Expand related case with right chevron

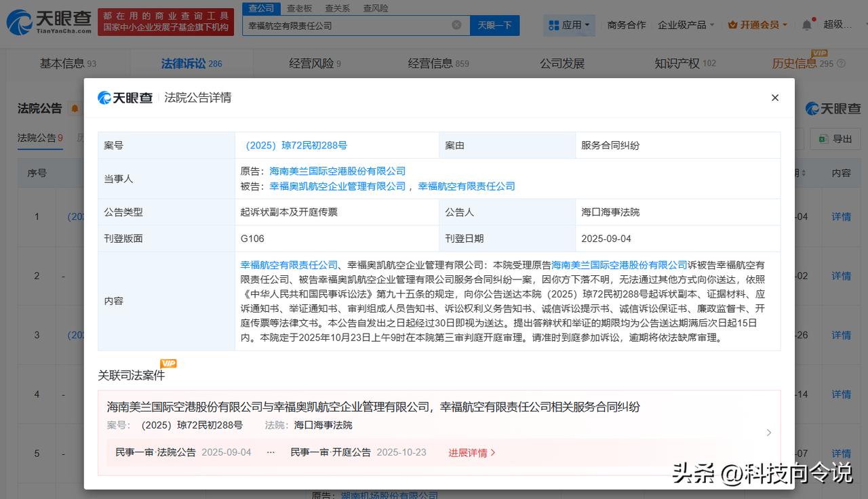pyautogui.click(x=768, y=433)
